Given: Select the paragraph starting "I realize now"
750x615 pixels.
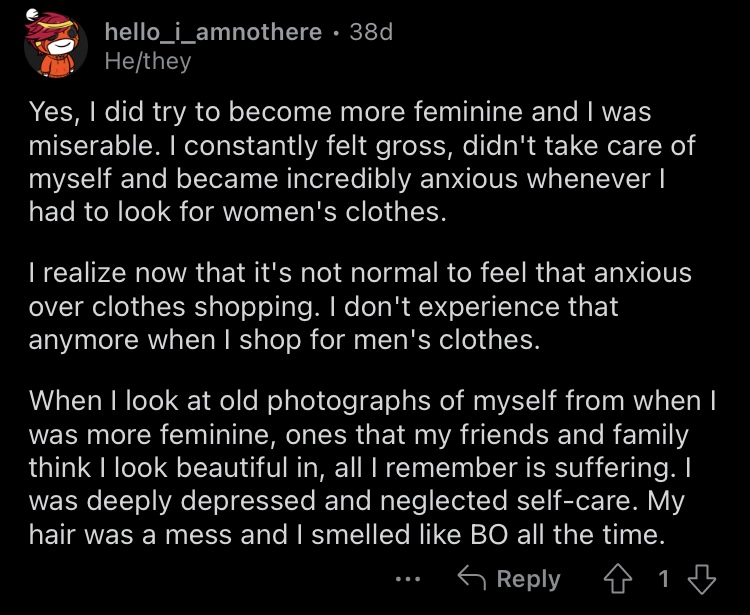Looking at the screenshot, I should tap(360, 306).
